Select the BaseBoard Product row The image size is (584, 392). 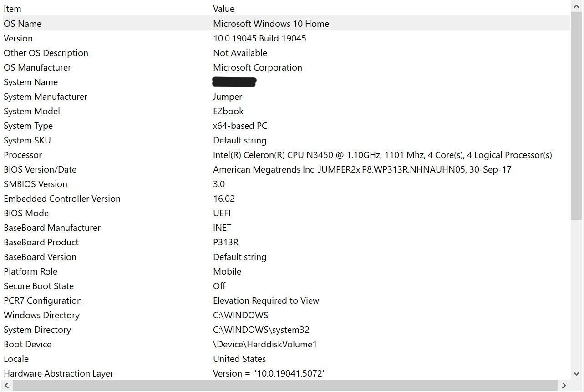pos(285,242)
